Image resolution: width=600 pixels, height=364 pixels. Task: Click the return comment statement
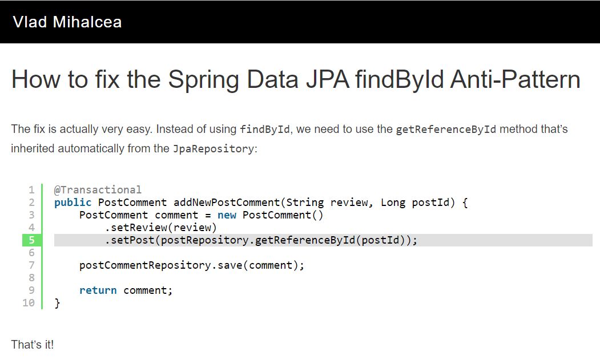pyautogui.click(x=126, y=290)
